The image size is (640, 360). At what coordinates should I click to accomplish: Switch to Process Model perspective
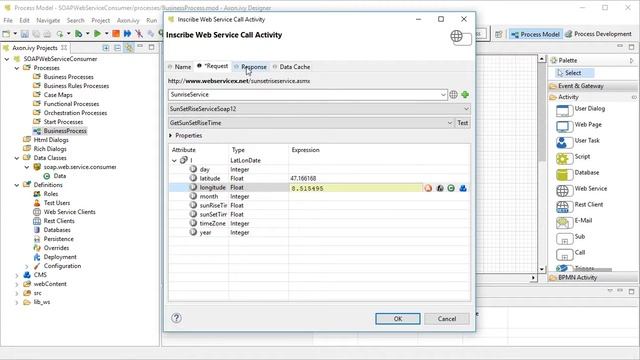tap(536, 34)
